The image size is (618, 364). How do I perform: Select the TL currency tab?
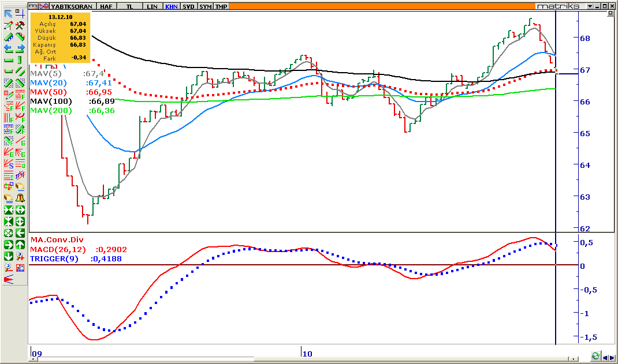tap(131, 6)
